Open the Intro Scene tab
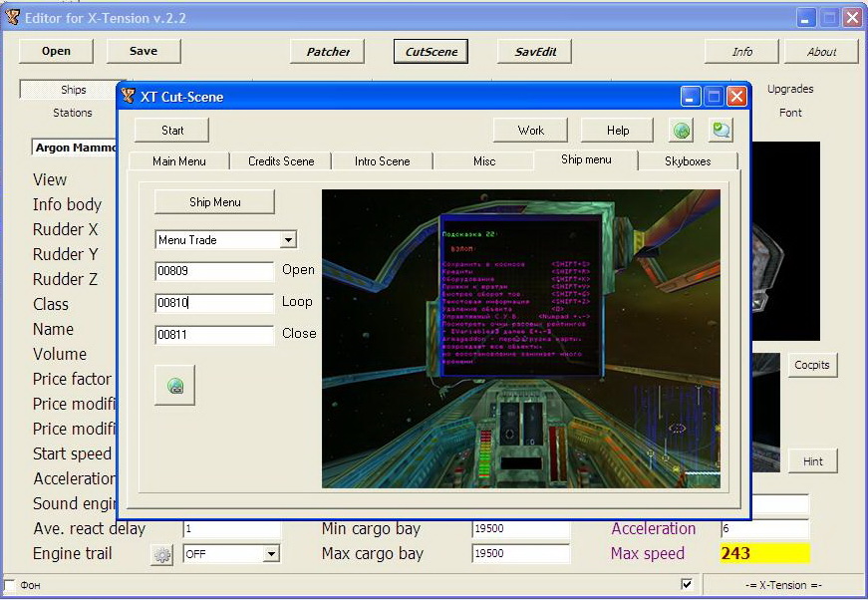The width and height of the screenshot is (868, 600). [x=382, y=160]
